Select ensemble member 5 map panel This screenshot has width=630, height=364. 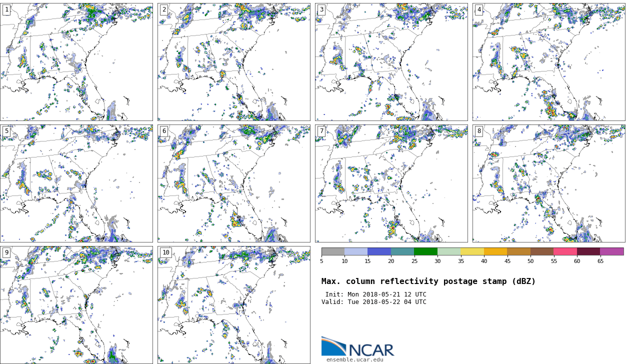(x=76, y=183)
